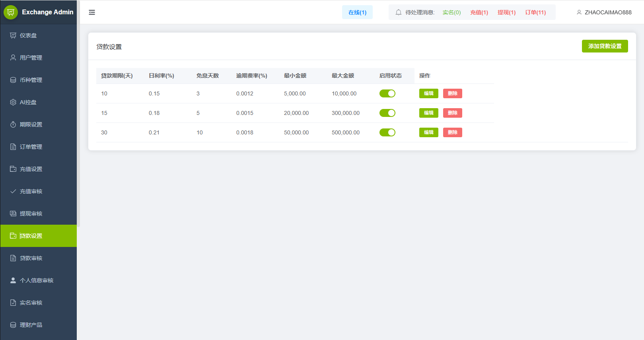Disable the 10-day loan enable switch
The height and width of the screenshot is (340, 644).
click(387, 93)
